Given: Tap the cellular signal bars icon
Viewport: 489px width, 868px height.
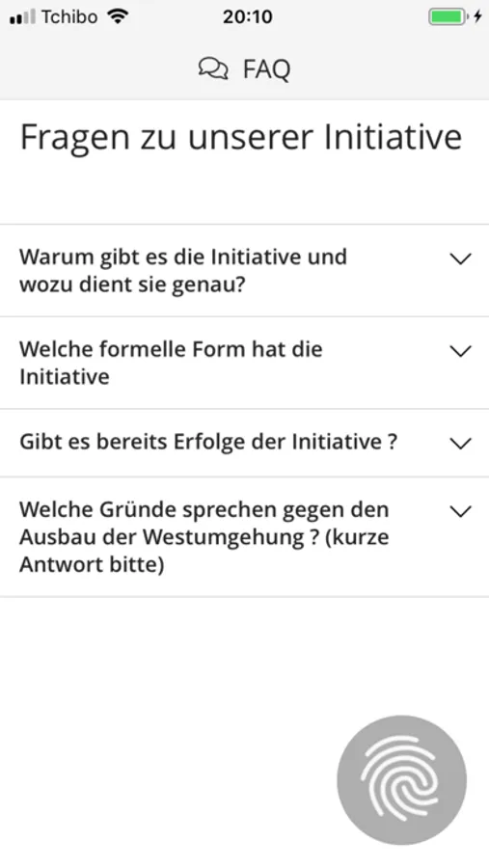Looking at the screenshot, I should pos(22,17).
